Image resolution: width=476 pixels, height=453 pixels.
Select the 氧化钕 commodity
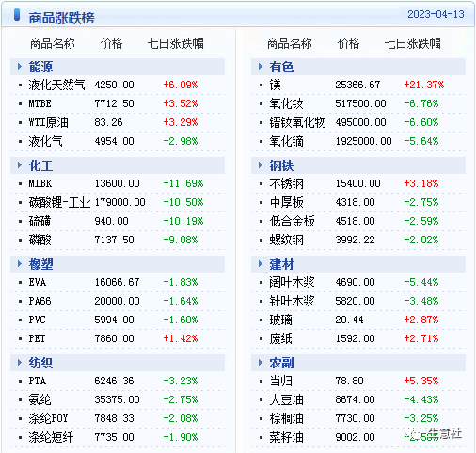tap(286, 103)
